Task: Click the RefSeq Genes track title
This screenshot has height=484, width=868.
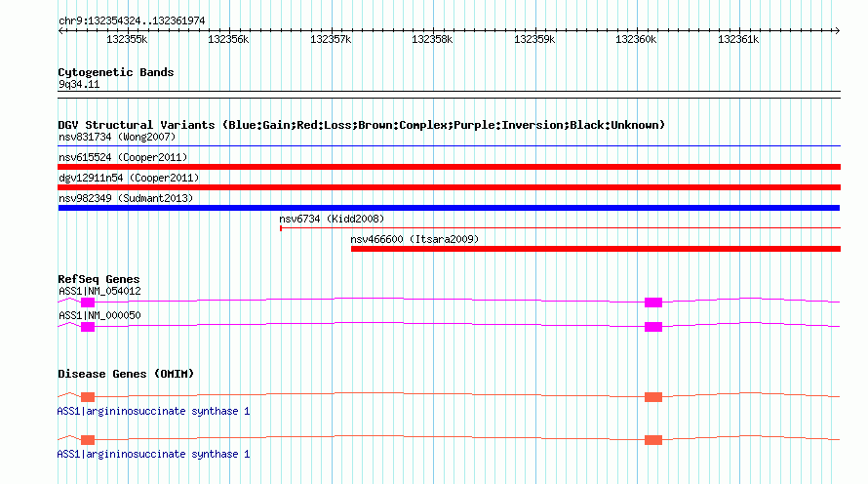Action: click(x=99, y=279)
